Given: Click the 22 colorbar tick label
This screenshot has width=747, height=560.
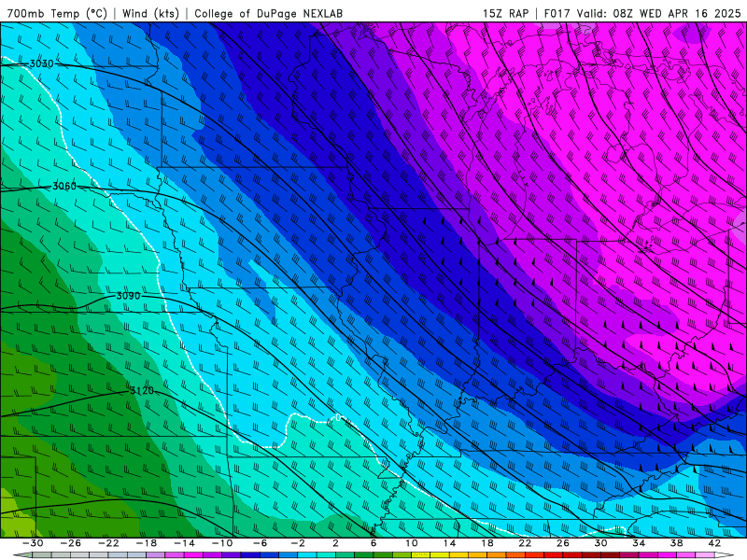Looking at the screenshot, I should 525,543.
